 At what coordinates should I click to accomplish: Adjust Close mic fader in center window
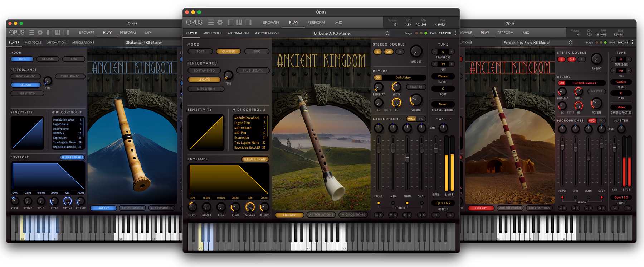pyautogui.click(x=378, y=148)
